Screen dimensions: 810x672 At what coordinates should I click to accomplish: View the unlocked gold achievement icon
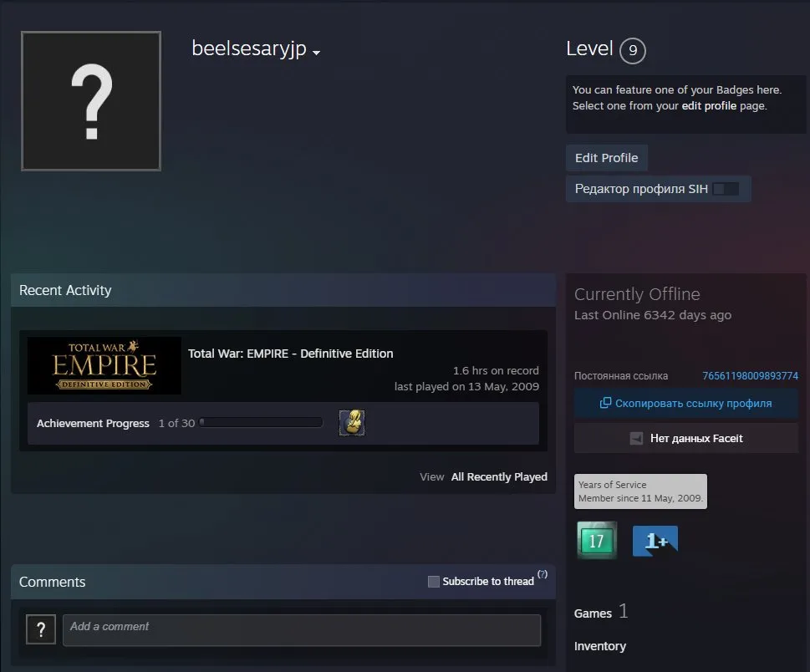click(x=352, y=423)
